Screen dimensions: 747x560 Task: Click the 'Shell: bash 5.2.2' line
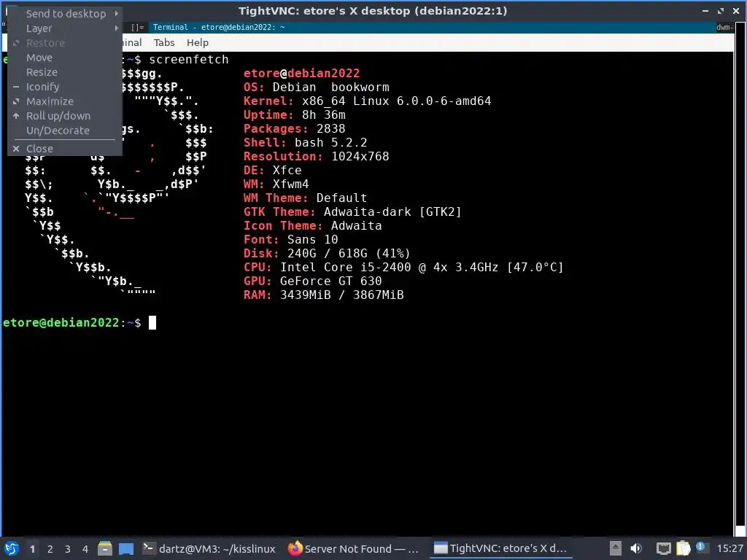click(306, 142)
